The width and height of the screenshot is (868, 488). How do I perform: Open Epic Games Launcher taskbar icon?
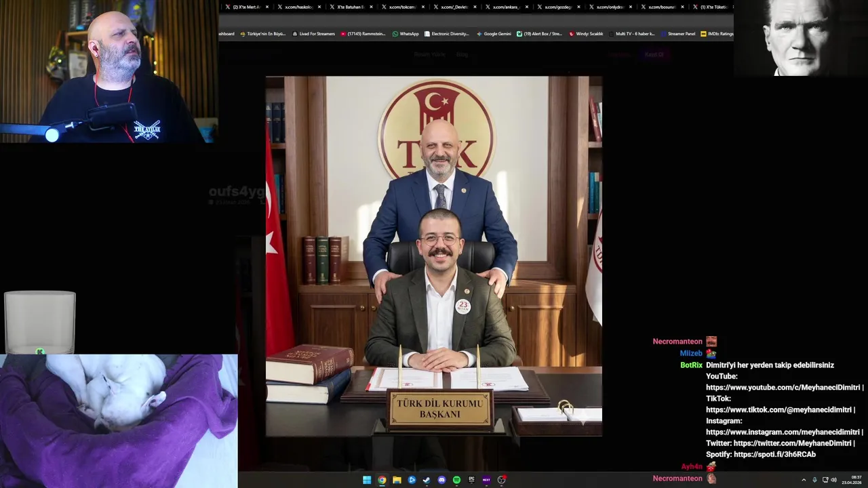point(471,480)
